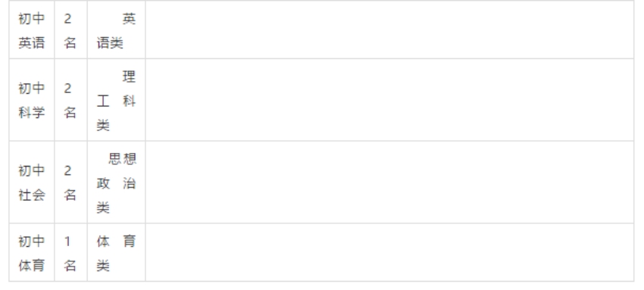The image size is (644, 290).
Task: Click the 1名 cell
Action: (x=70, y=253)
